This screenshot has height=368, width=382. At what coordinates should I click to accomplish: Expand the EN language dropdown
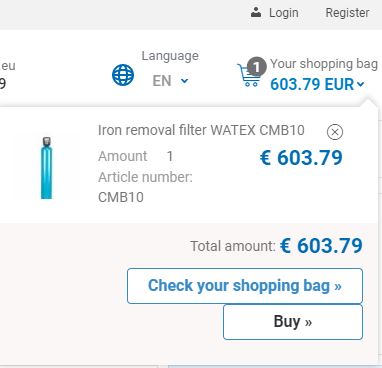click(170, 81)
